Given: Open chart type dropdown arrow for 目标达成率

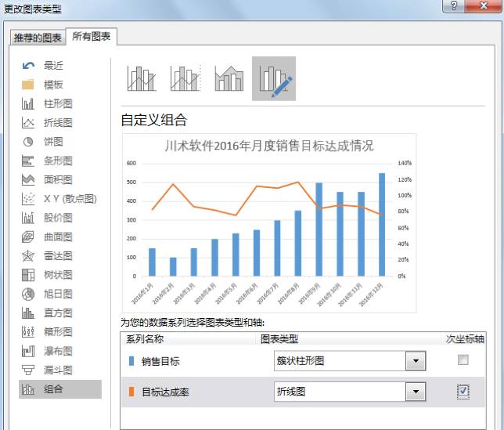Looking at the screenshot, I should (416, 392).
